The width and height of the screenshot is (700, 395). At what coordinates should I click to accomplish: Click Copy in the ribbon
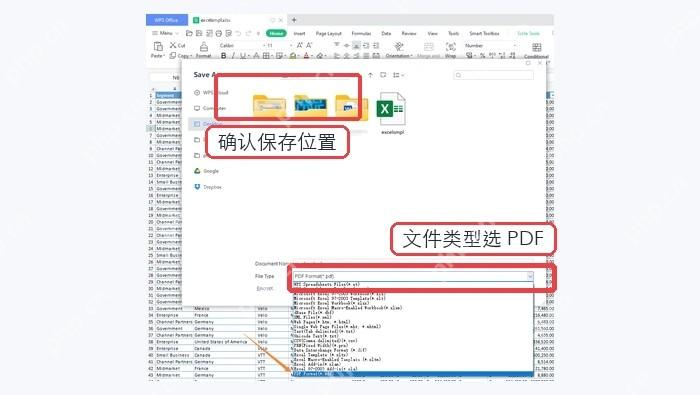pyautogui.click(x=180, y=56)
